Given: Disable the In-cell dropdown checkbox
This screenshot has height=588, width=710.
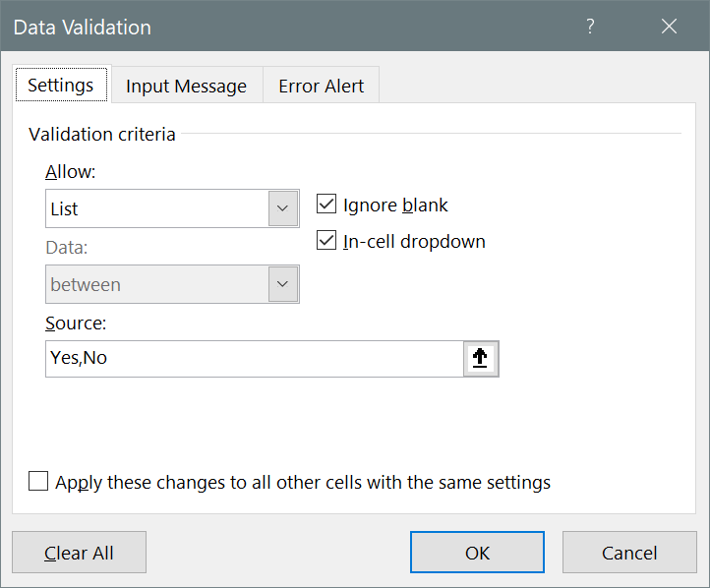Looking at the screenshot, I should [326, 241].
